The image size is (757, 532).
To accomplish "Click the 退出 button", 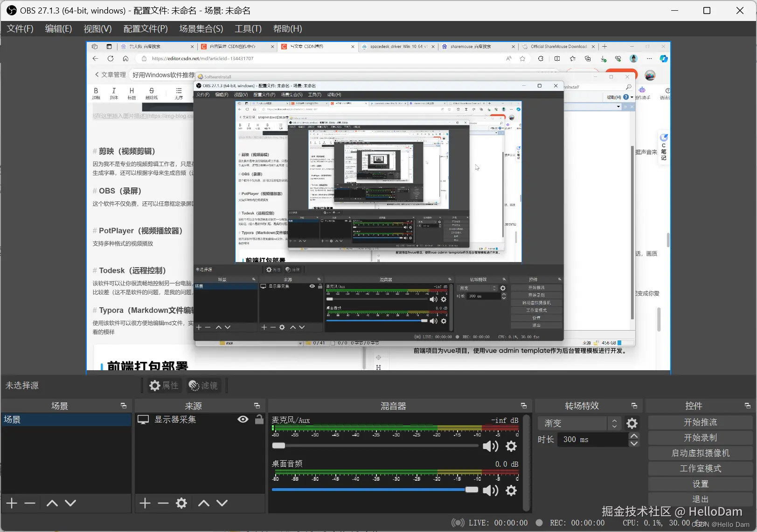I will tap(701, 499).
